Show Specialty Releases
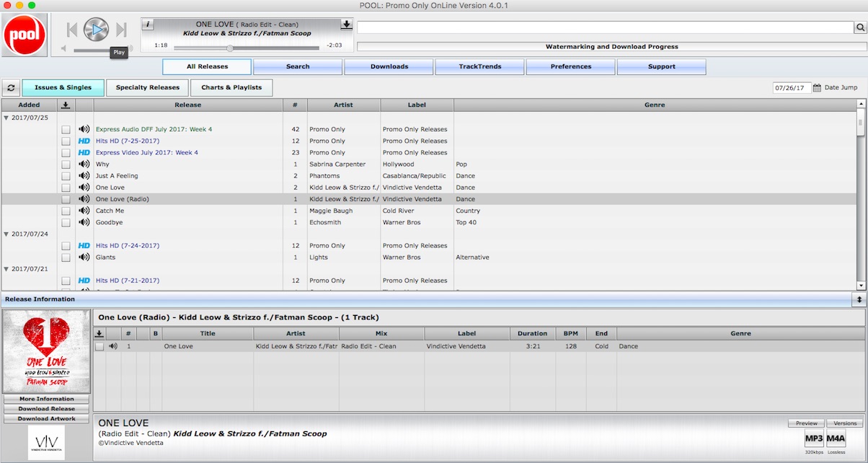Screen dimensions: 868x463 click(148, 88)
